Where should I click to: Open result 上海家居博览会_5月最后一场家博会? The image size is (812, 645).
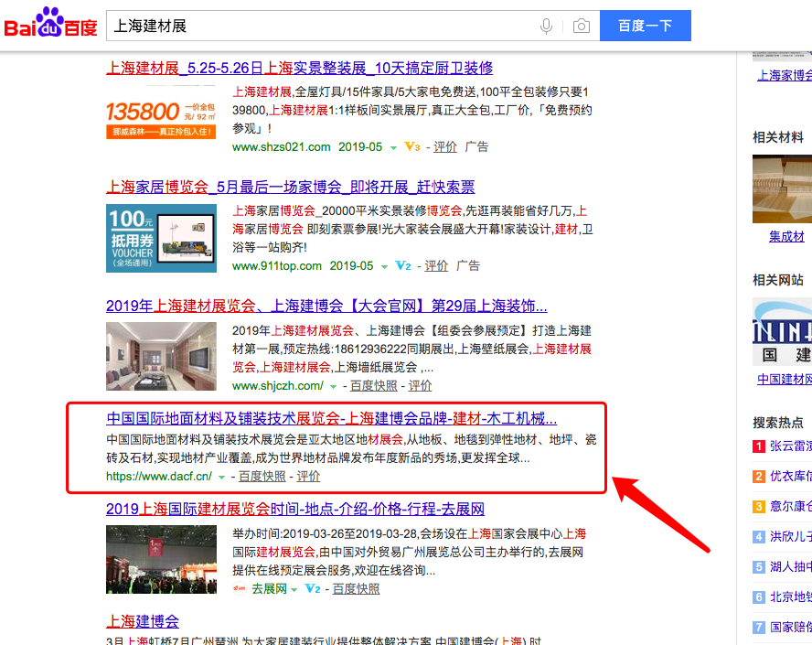pos(291,187)
